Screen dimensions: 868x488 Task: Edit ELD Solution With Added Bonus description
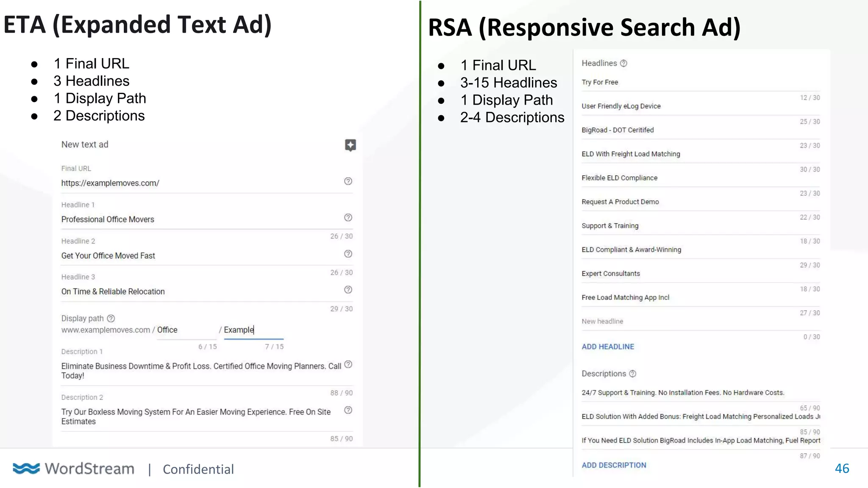(701, 416)
